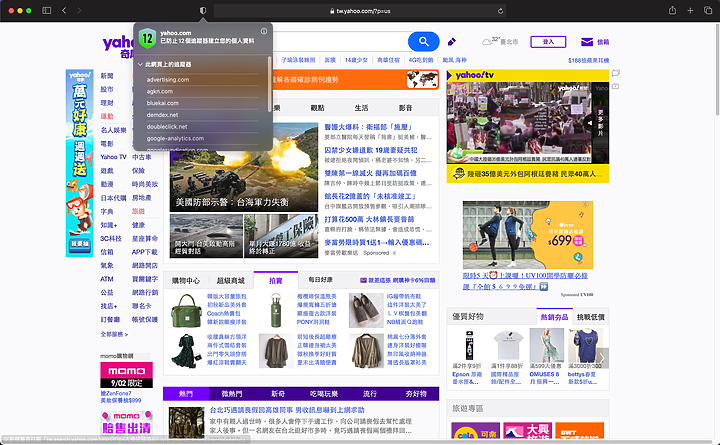
Task: Click the 萬元好康週週送 vertical banner ad
Action: [x=79, y=163]
